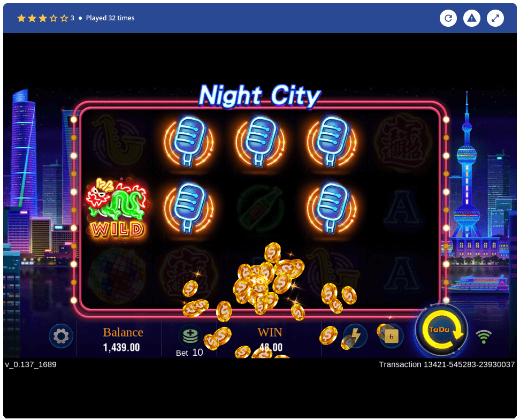The image size is (520, 420).
Task: Click the yellow TaDa spin button
Action: click(441, 330)
